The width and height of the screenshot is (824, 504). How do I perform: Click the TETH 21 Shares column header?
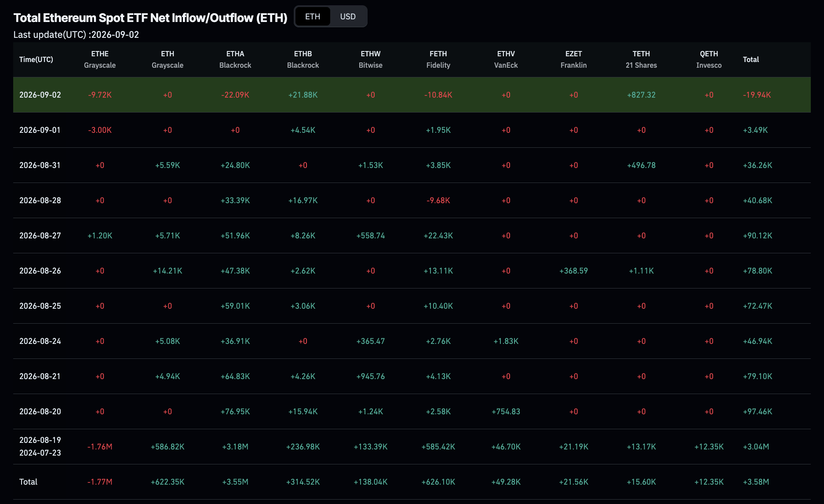coord(642,59)
